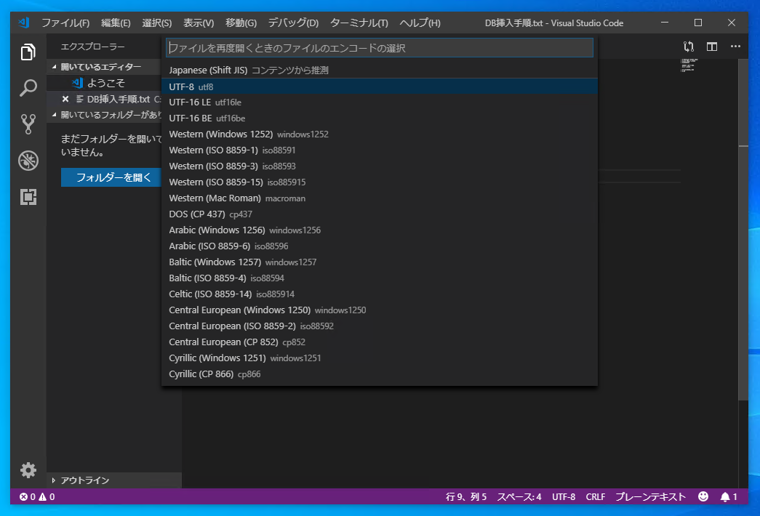The height and width of the screenshot is (516, 760).
Task: Select the UTF-16 LE encoding
Action: click(x=380, y=102)
